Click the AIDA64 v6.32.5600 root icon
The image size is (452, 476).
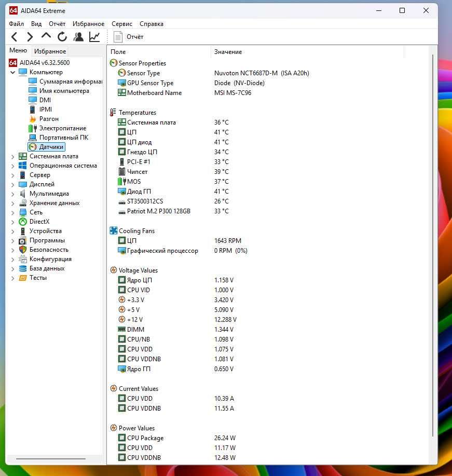[x=13, y=62]
